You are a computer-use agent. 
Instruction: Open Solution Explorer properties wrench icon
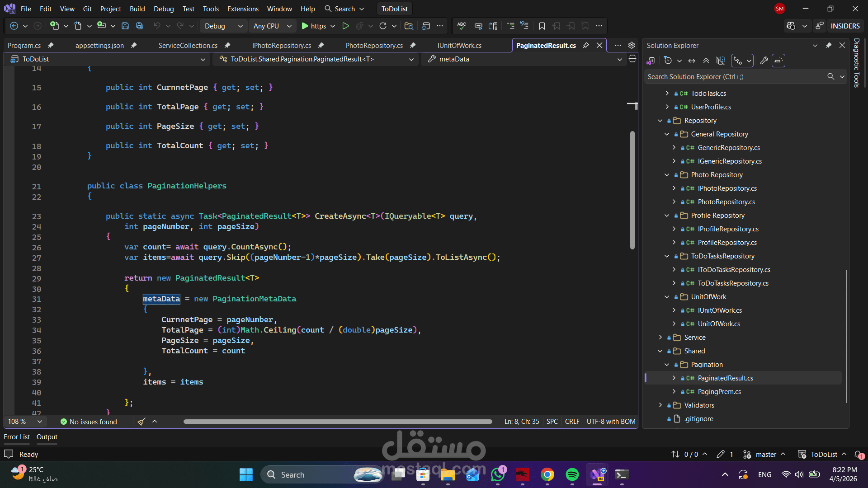pyautogui.click(x=764, y=61)
